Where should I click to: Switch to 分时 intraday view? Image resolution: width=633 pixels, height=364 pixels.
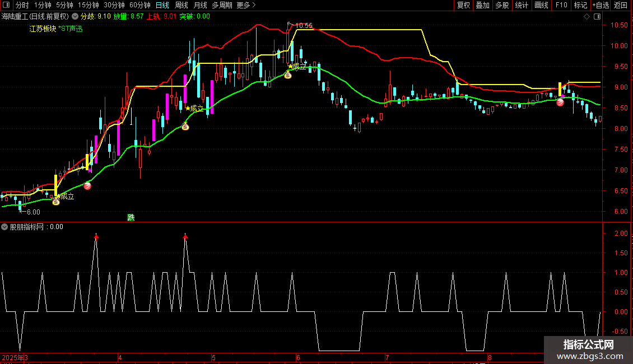pyautogui.click(x=22, y=5)
